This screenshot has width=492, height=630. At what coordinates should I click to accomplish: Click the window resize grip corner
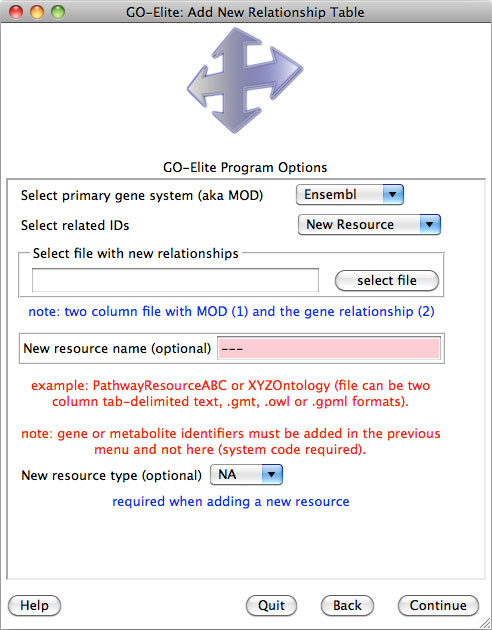(486, 624)
